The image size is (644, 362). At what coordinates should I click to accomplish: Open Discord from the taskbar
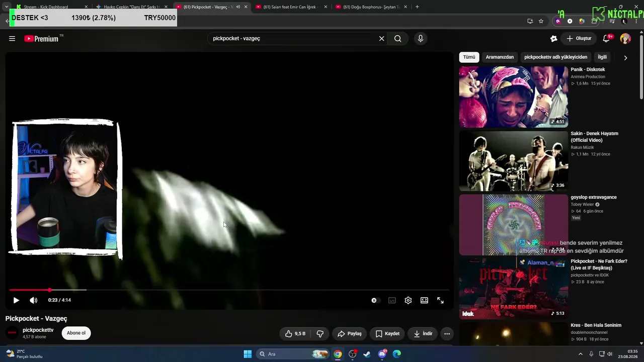(x=382, y=354)
